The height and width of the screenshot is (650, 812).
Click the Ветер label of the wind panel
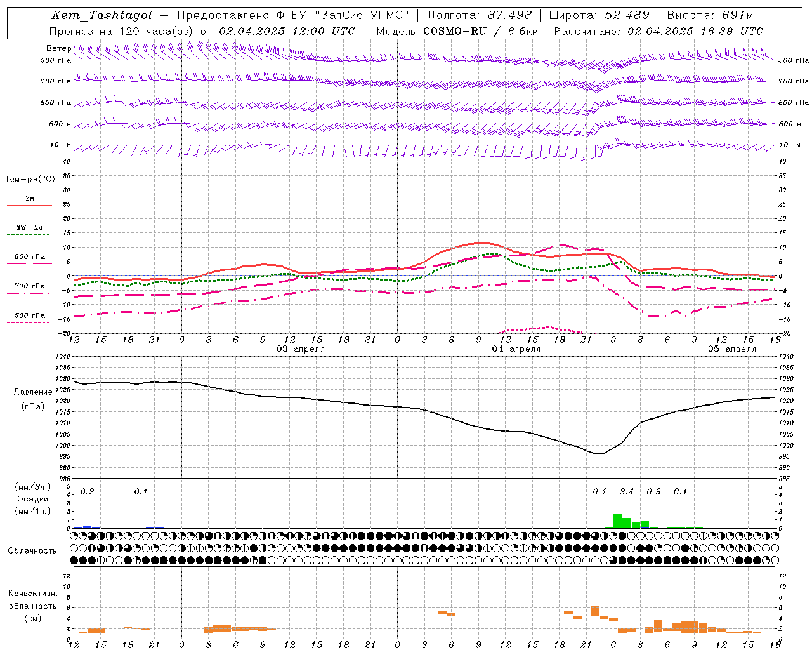tap(58, 48)
